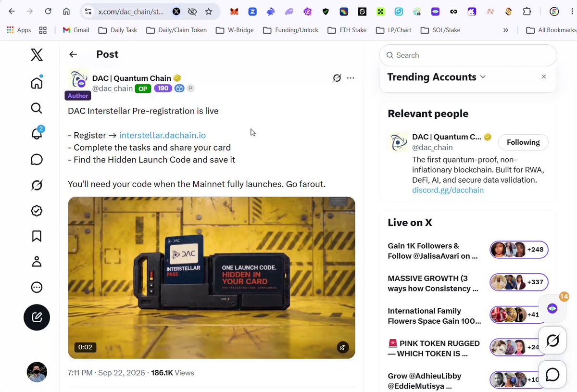Open the Profile icon in the sidebar
577x392 pixels.
37,262
